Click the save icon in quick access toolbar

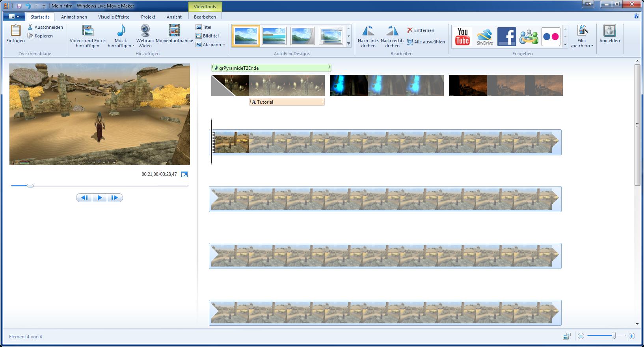pyautogui.click(x=19, y=6)
